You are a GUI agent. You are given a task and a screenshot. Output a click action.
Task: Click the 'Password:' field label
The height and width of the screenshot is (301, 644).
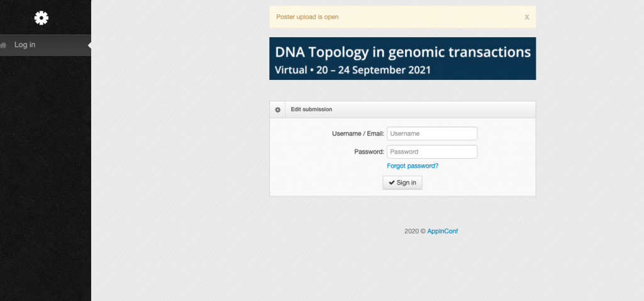369,152
